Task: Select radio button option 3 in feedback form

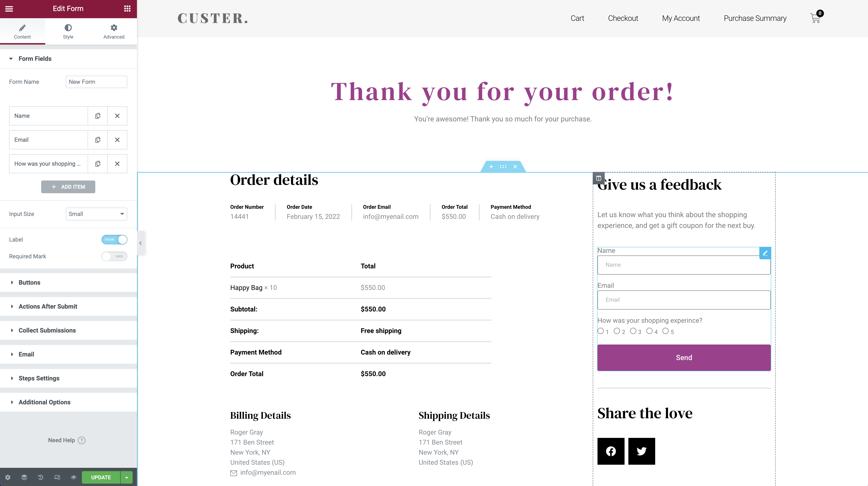Action: 634,331
